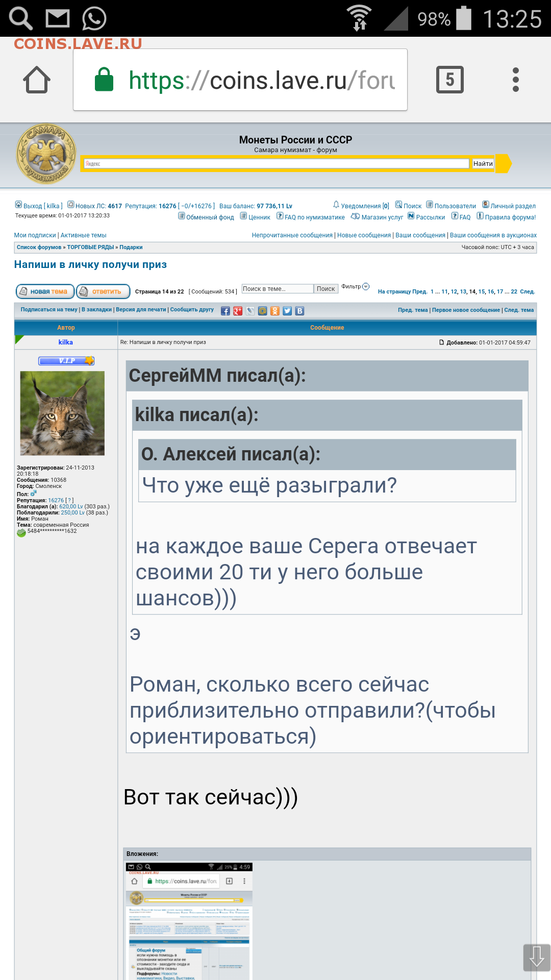Click Версия для печати
551x980 pixels.
(141, 310)
